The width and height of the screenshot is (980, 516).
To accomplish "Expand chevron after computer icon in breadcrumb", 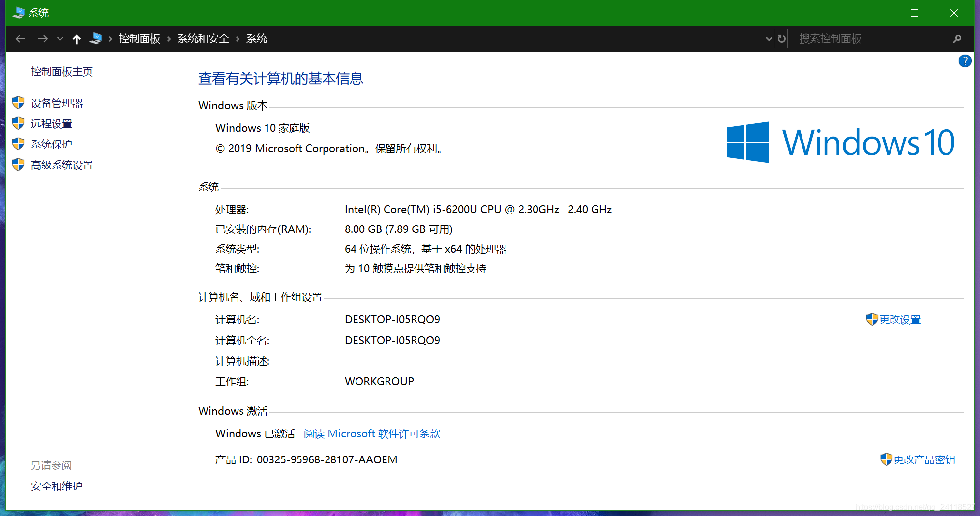I will pos(110,39).
